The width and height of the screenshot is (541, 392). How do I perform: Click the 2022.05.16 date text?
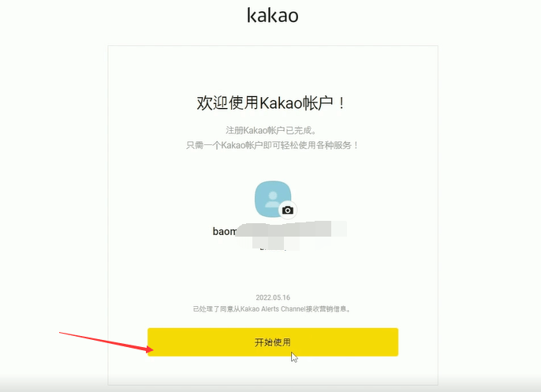tap(273, 297)
